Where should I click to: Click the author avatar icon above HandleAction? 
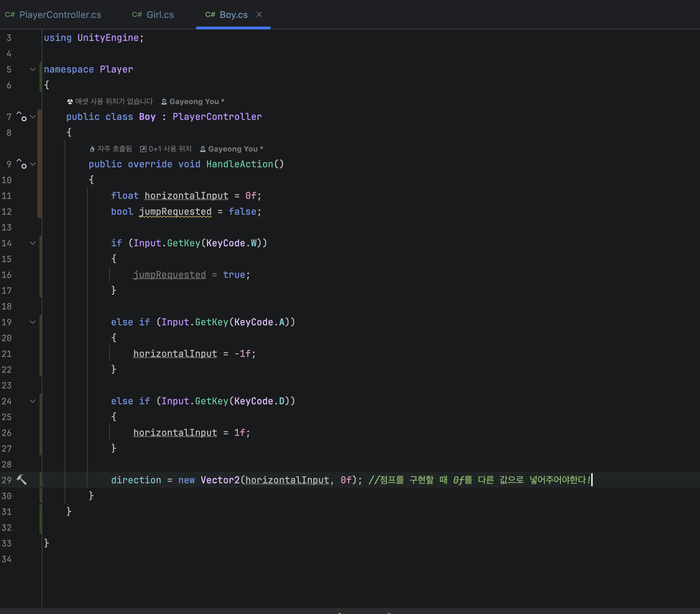tap(203, 149)
